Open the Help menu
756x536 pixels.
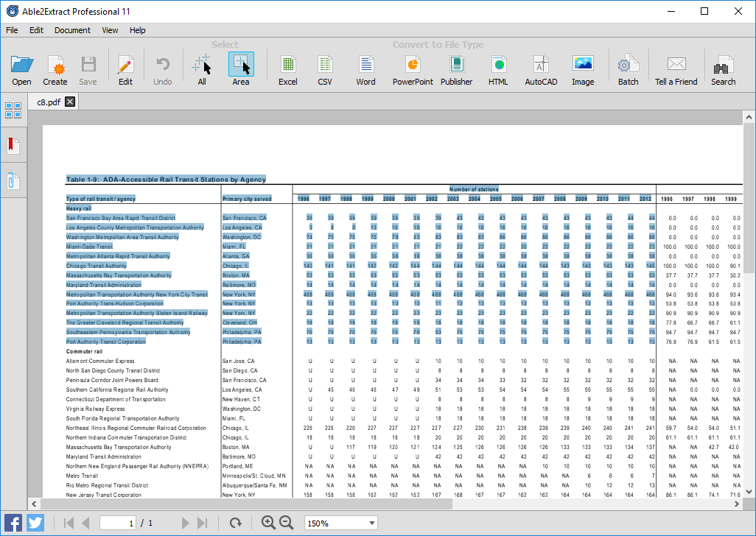pos(137,30)
